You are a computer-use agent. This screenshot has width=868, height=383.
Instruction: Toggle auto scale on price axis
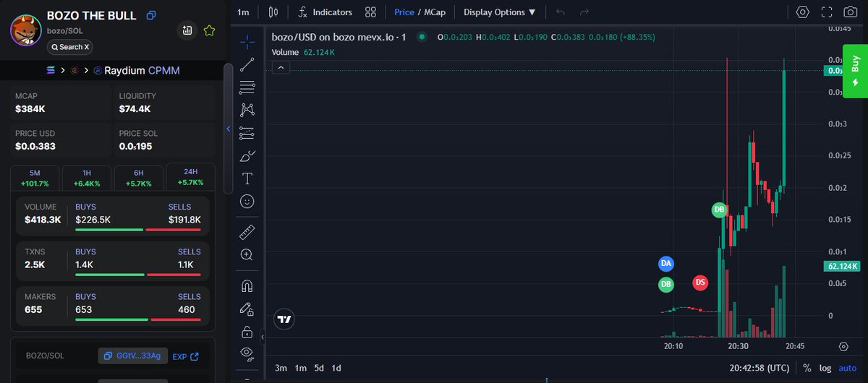(x=847, y=368)
